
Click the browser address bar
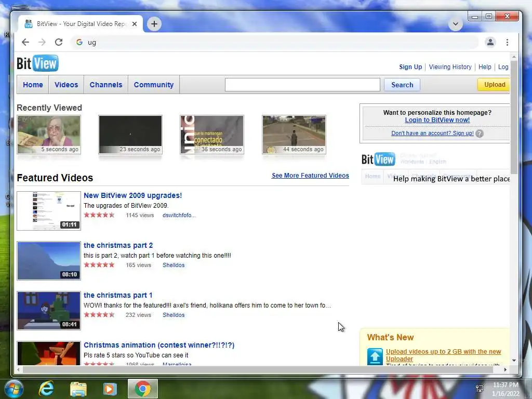[274, 42]
